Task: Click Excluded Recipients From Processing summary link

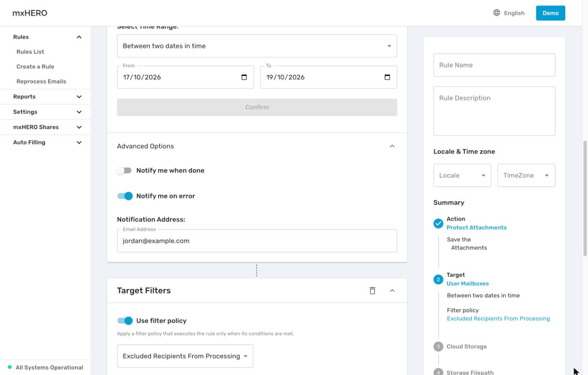Action: point(498,319)
